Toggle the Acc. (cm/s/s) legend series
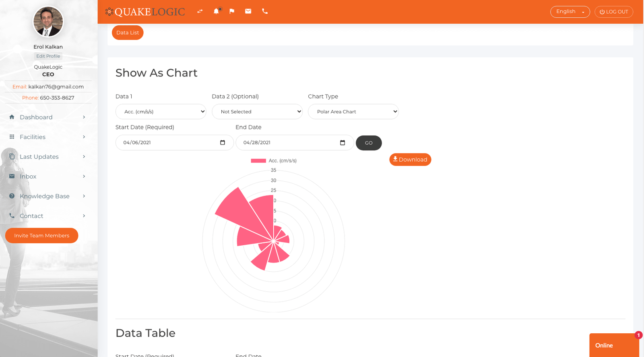Viewport: 644px width, 357px height. coord(274,161)
